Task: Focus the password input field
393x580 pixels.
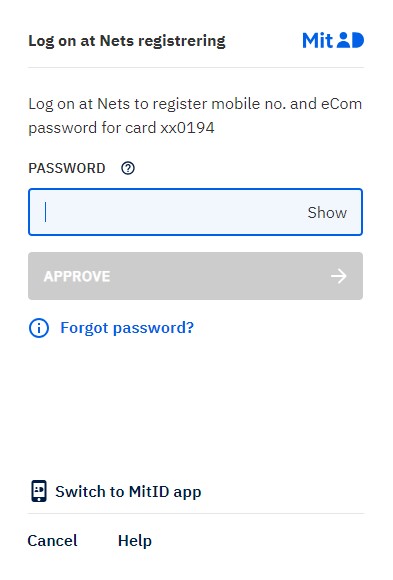Action: [x=195, y=212]
